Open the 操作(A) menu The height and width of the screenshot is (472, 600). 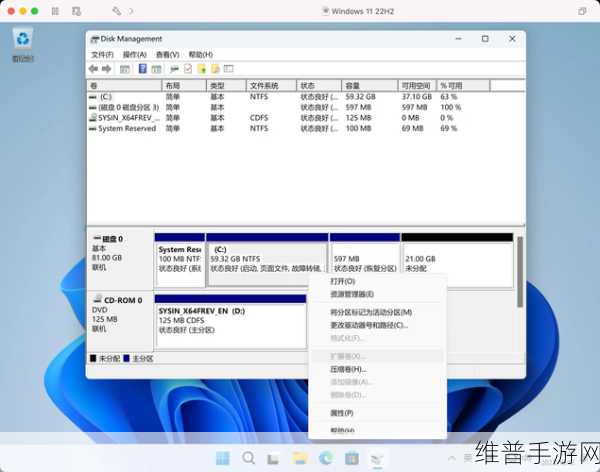click(135, 55)
